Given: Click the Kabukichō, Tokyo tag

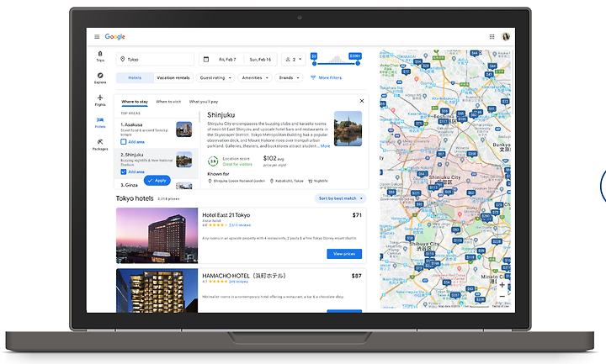Looking at the screenshot, I should pos(286,181).
